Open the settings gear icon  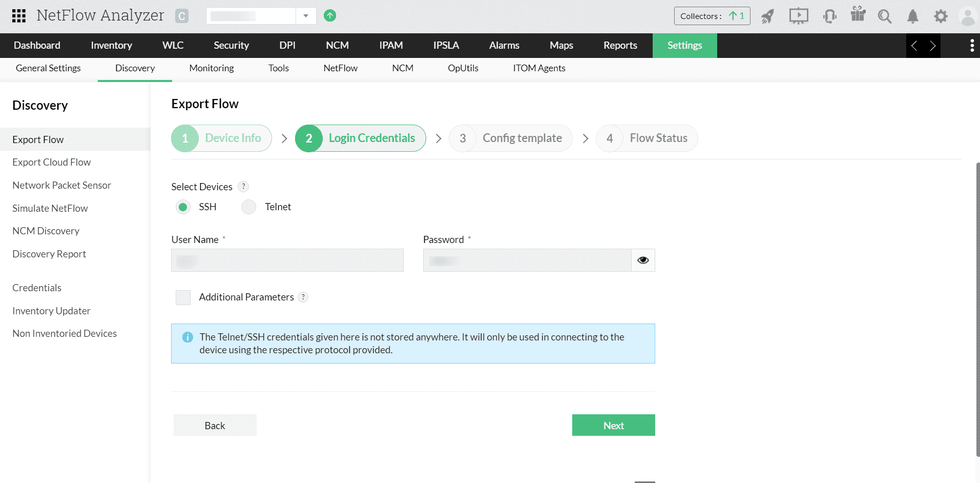pyautogui.click(x=941, y=16)
